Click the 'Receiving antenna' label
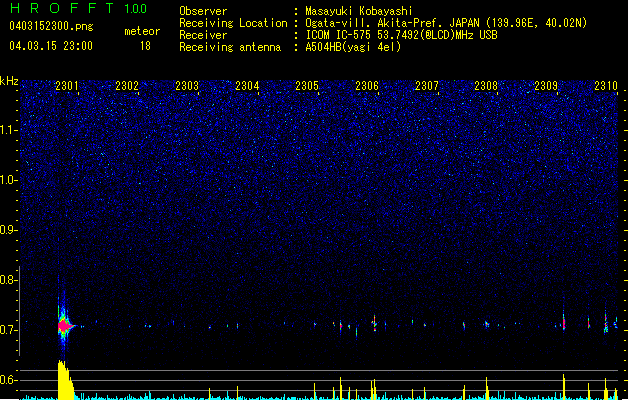The height and width of the screenshot is (400, 629). [x=230, y=47]
